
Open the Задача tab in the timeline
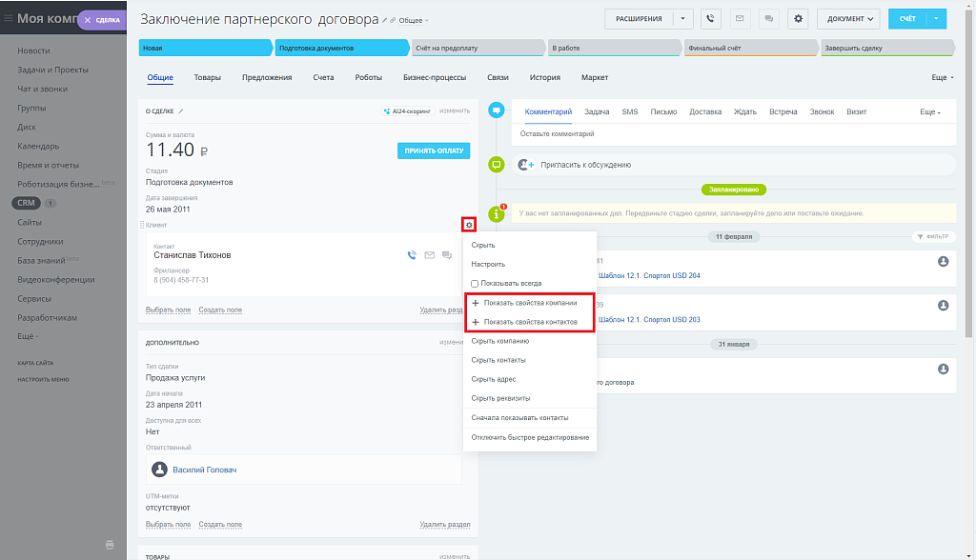(597, 111)
